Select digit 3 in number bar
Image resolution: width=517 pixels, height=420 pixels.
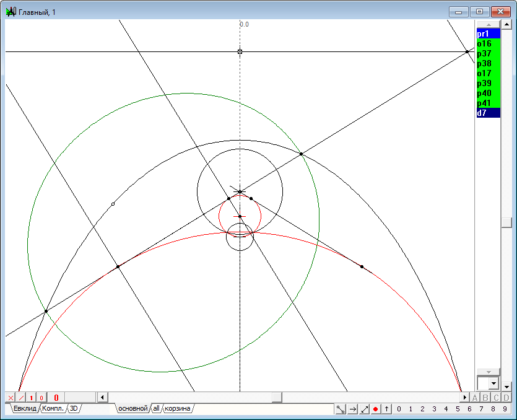coord(434,409)
